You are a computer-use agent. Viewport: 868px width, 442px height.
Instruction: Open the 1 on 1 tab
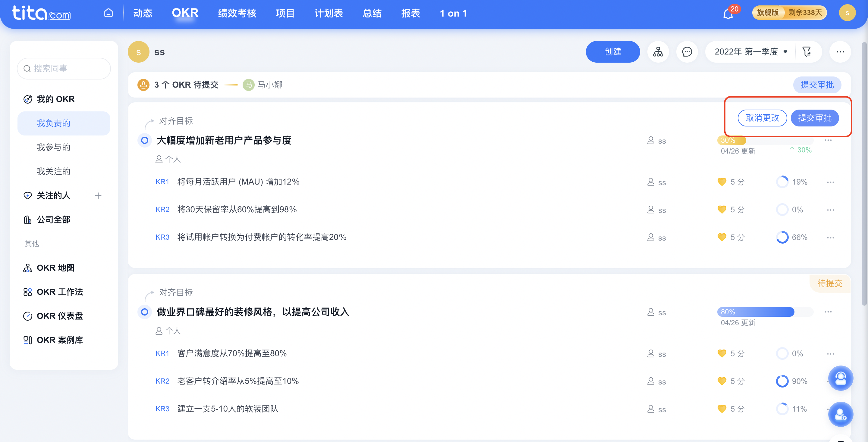click(x=453, y=13)
